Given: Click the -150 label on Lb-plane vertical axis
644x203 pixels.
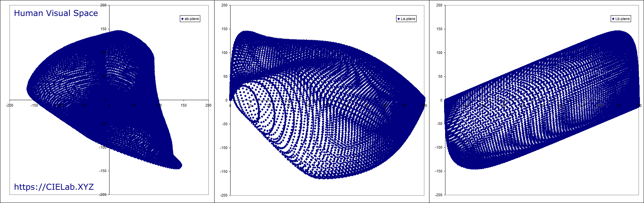Looking at the screenshot, I should (x=439, y=171).
